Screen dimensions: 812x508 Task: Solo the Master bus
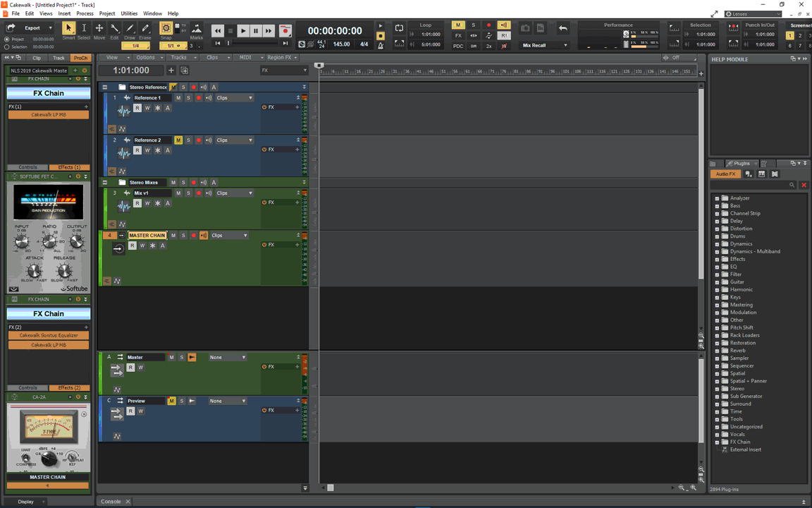click(x=182, y=357)
